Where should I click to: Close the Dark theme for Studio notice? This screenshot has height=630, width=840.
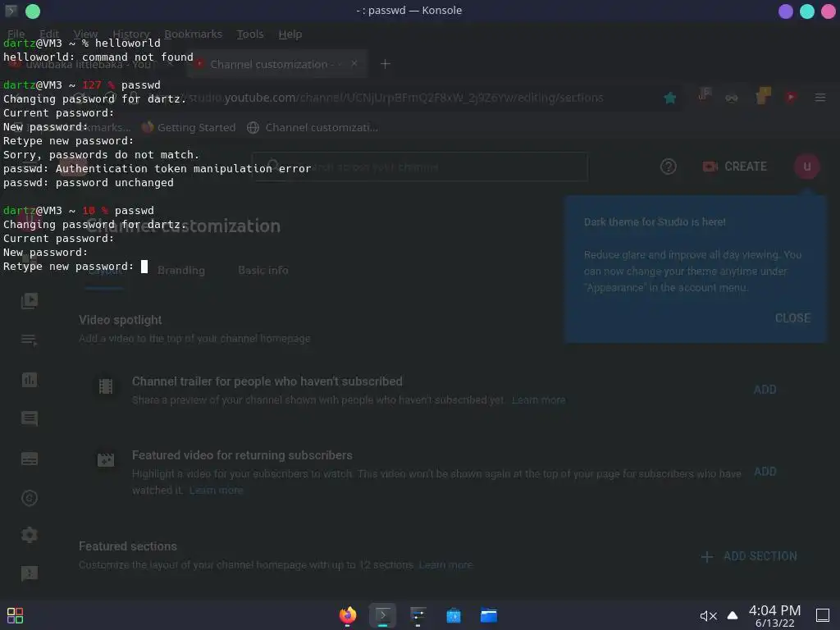click(x=792, y=318)
